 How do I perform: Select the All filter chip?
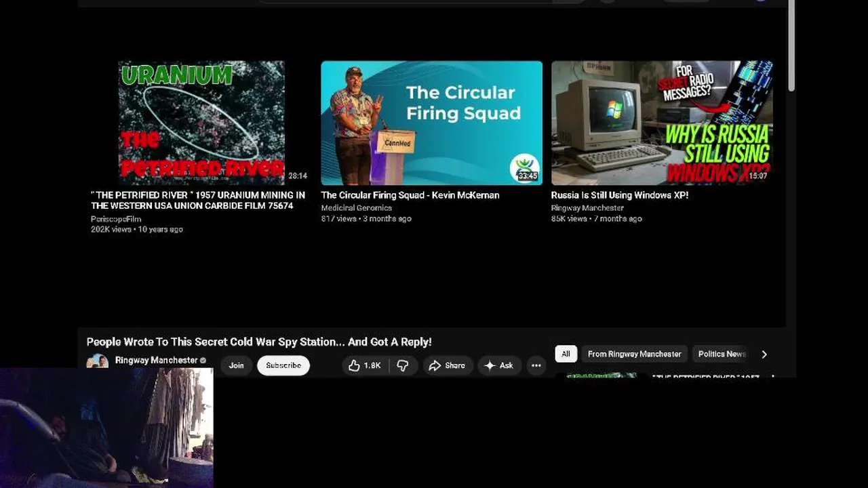pyautogui.click(x=566, y=354)
